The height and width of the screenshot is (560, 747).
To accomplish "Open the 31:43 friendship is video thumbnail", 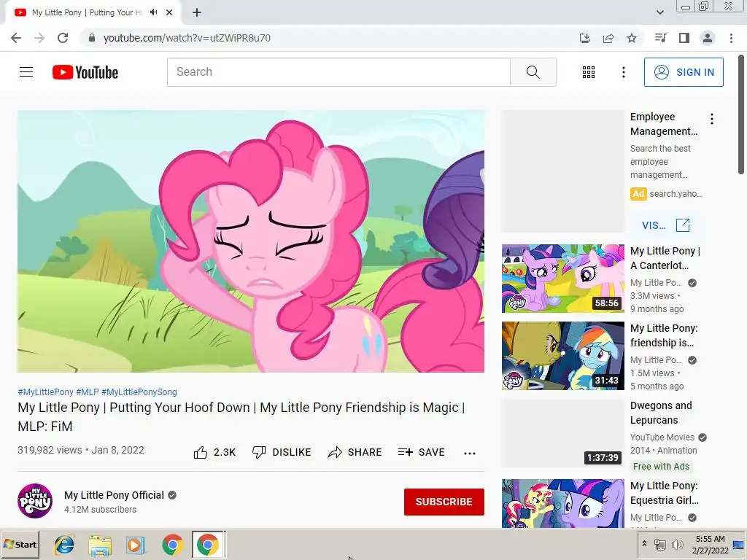I will 562,356.
